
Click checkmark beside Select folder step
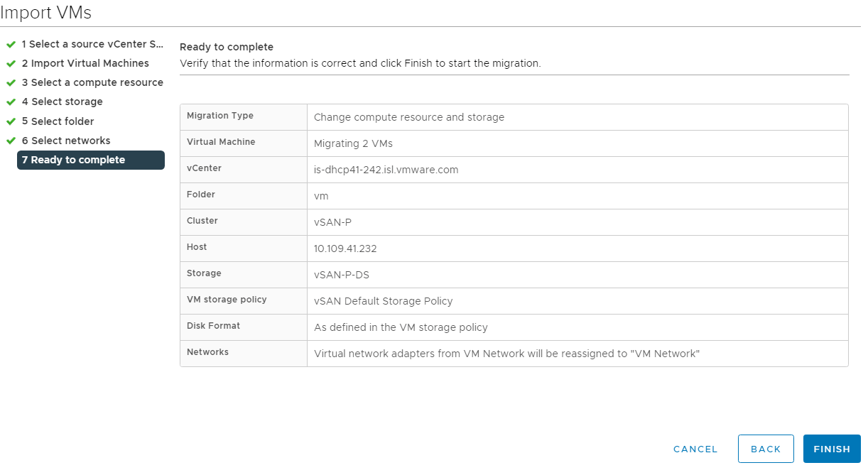11,121
